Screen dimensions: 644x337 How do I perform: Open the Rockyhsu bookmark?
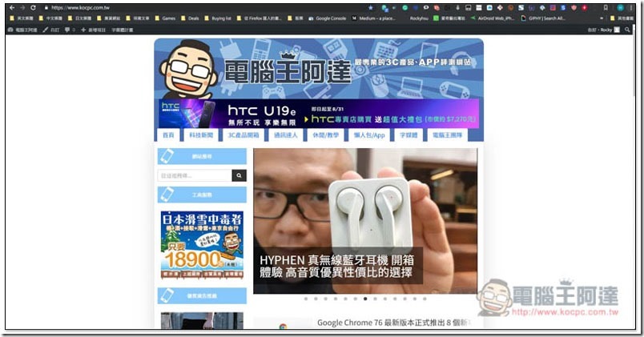pos(419,18)
